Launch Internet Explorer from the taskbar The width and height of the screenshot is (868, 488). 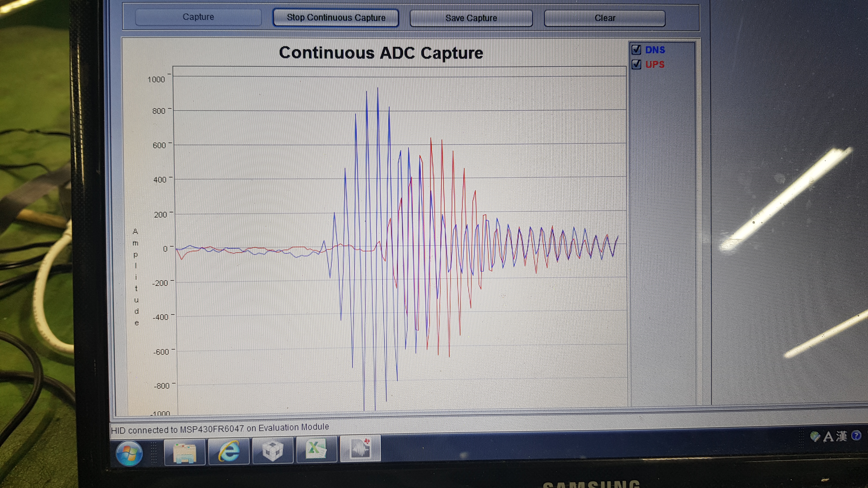click(x=229, y=451)
